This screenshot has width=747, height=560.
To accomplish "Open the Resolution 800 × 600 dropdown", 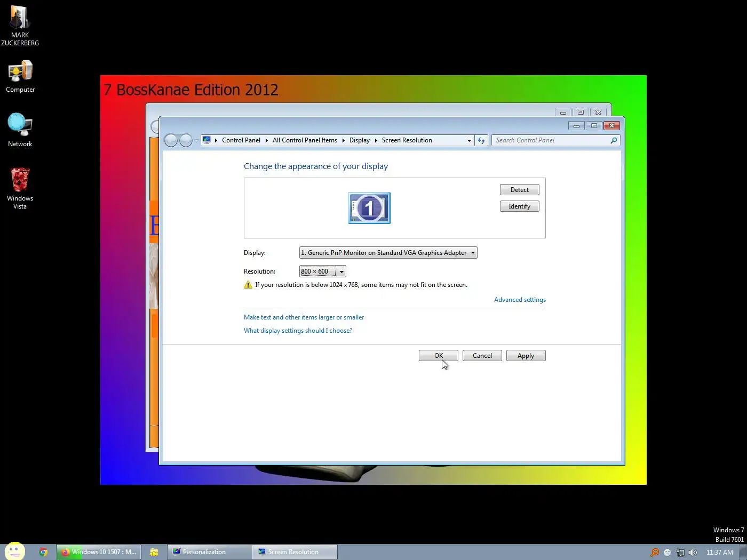I will click(322, 271).
